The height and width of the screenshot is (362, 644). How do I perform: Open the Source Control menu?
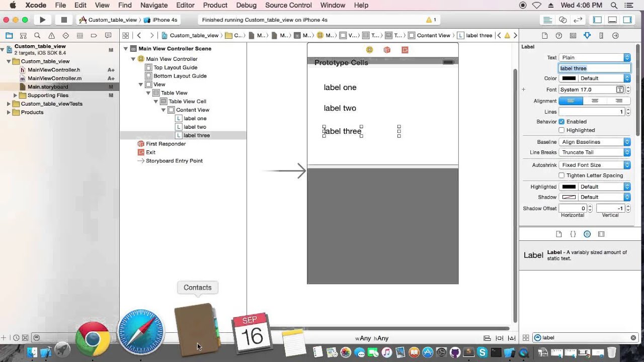click(288, 5)
